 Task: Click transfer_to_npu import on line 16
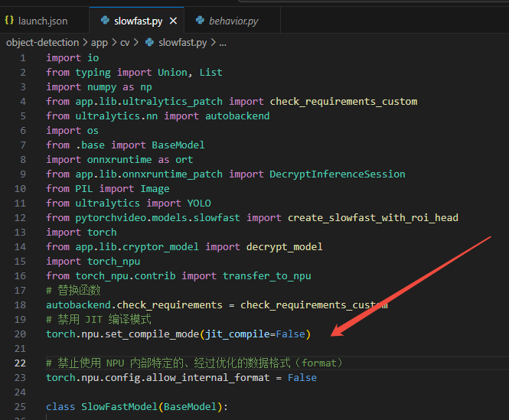[x=266, y=276]
